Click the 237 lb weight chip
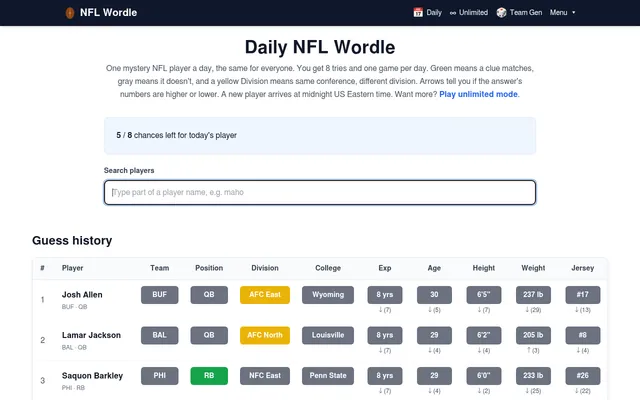 (x=533, y=295)
